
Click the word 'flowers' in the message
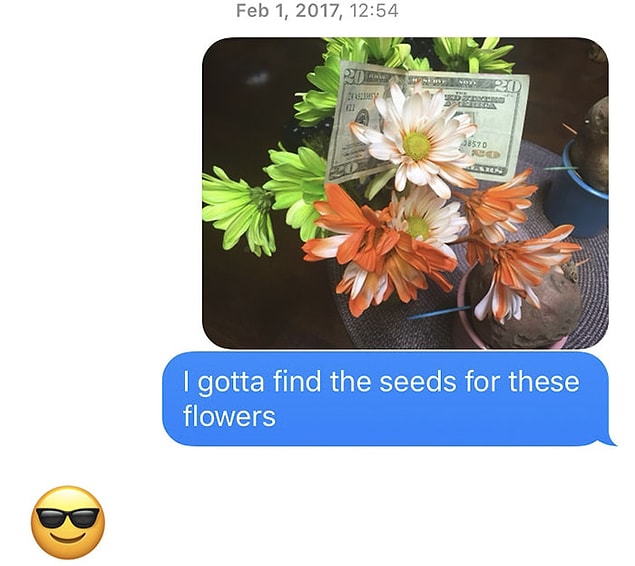pos(229,416)
